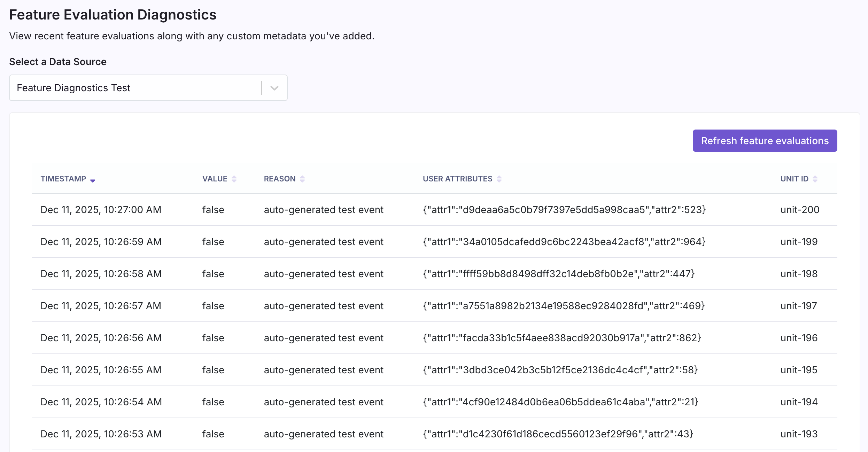Sort by VALUE column header
Image resolution: width=868 pixels, height=452 pixels.
pyautogui.click(x=215, y=179)
